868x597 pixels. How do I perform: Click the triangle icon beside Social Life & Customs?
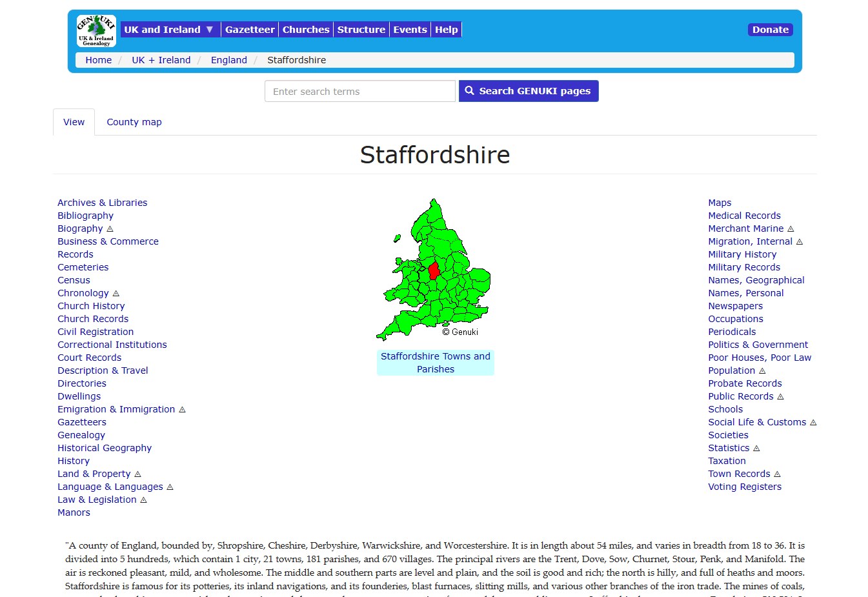pos(813,423)
